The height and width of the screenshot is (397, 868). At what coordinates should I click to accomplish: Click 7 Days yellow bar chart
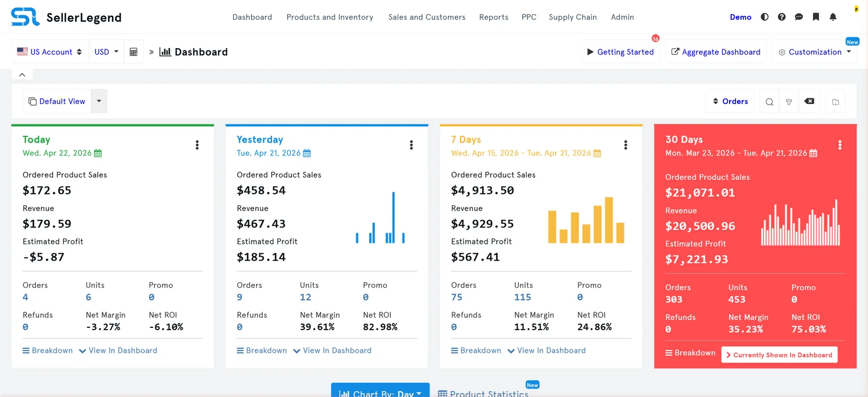pos(586,220)
